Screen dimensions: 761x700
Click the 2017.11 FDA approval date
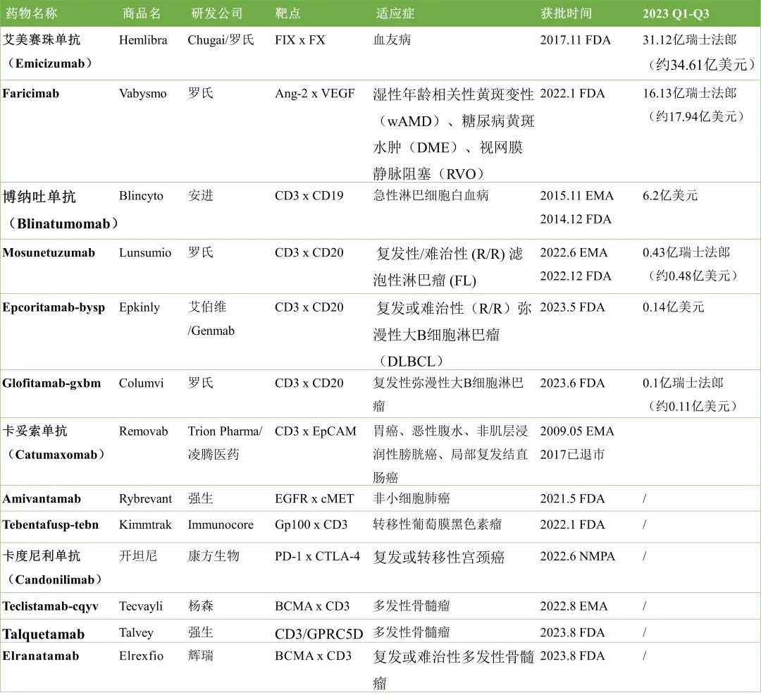[x=576, y=39]
